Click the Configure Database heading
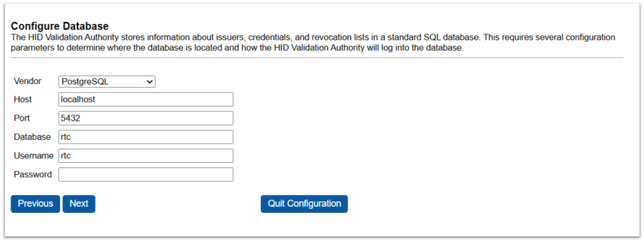Screen dimensions: 644x242 59,26
